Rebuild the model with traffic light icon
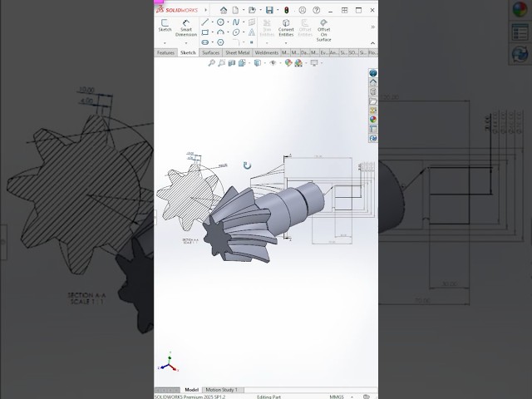This screenshot has width=532, height=399. pos(287,10)
